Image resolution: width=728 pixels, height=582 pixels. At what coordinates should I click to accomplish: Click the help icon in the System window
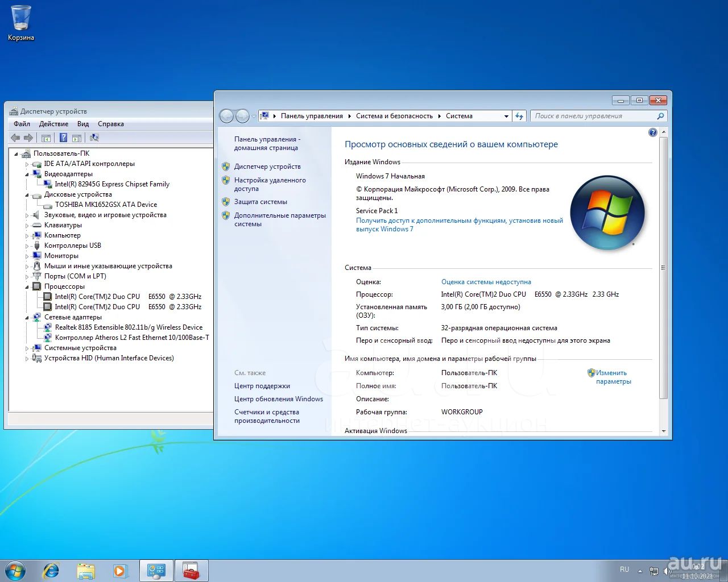click(653, 132)
